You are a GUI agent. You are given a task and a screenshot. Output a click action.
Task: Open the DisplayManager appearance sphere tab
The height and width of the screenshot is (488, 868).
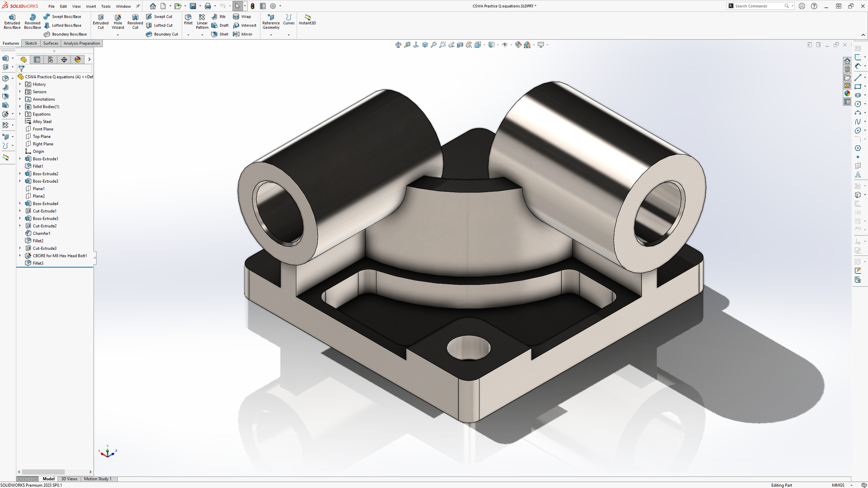pos(77,59)
